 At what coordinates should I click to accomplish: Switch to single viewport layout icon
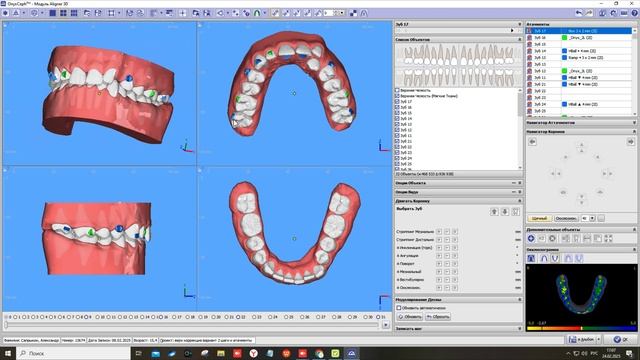click(53, 13)
